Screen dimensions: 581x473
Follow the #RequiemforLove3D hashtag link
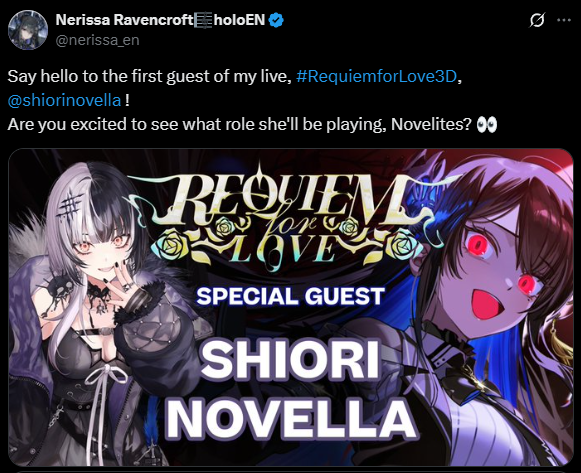point(376,77)
